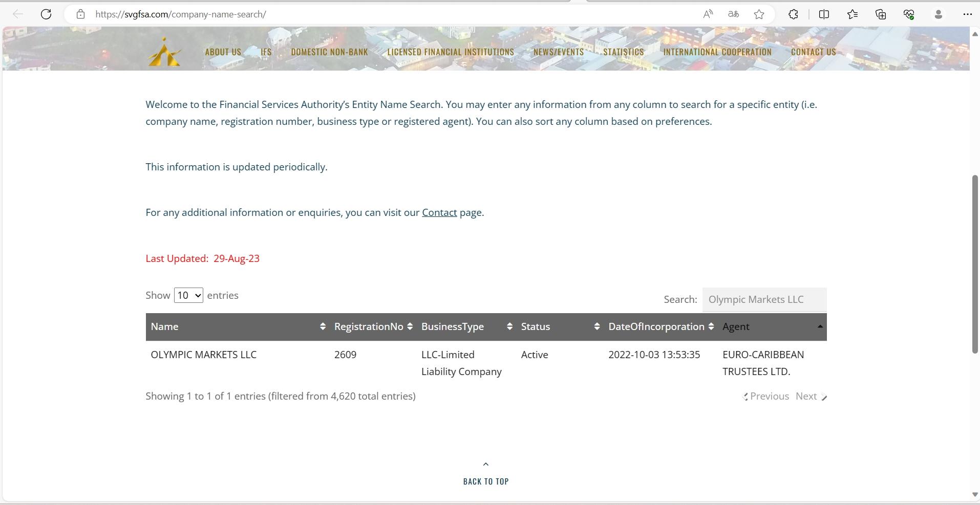Select registration number 2609
Image resolution: width=980 pixels, height=505 pixels.
pyautogui.click(x=346, y=355)
